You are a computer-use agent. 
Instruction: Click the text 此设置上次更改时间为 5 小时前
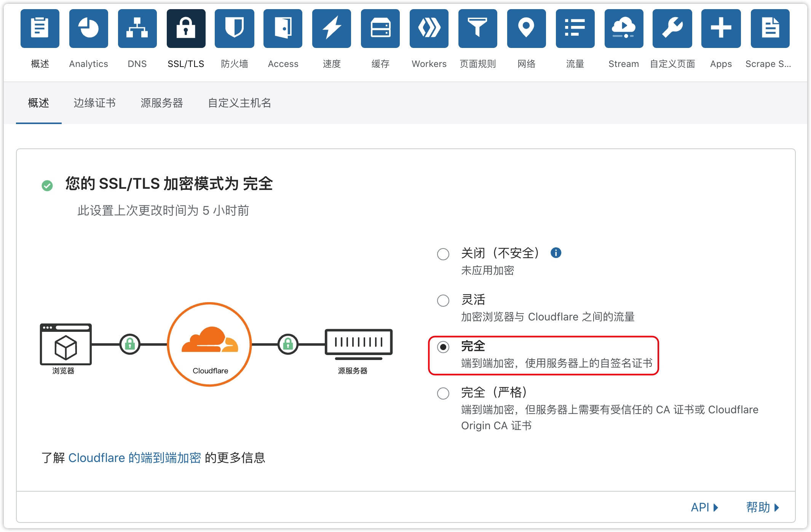(163, 210)
